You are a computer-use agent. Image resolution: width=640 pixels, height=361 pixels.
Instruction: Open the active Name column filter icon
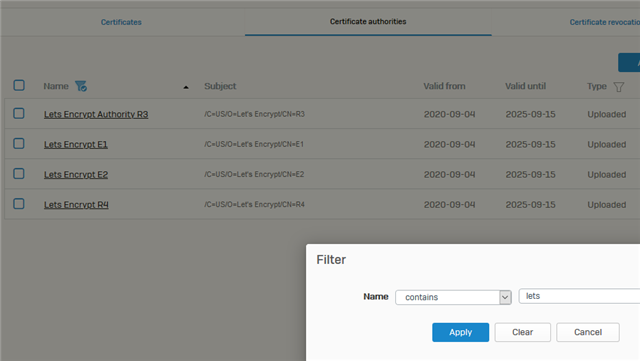point(81,86)
